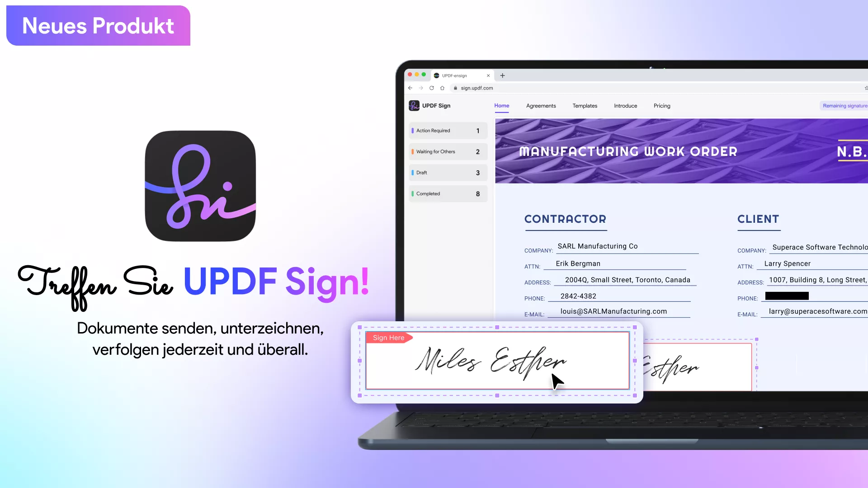Viewport: 868px width, 488px height.
Task: Click the Waiting for Others sidebar item
Action: coord(447,151)
